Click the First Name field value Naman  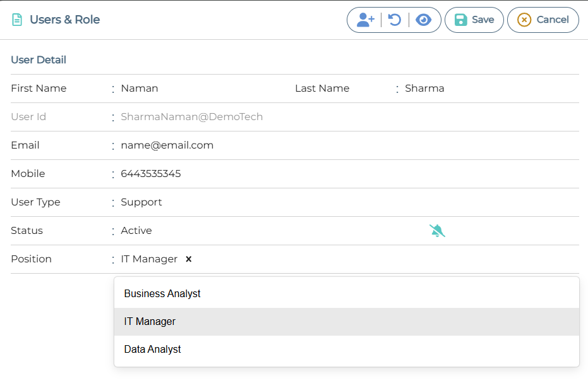pos(140,89)
